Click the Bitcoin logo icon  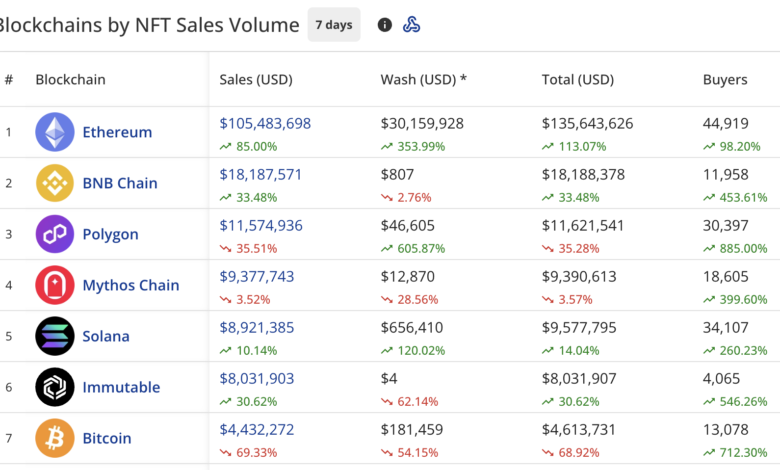pos(55,438)
